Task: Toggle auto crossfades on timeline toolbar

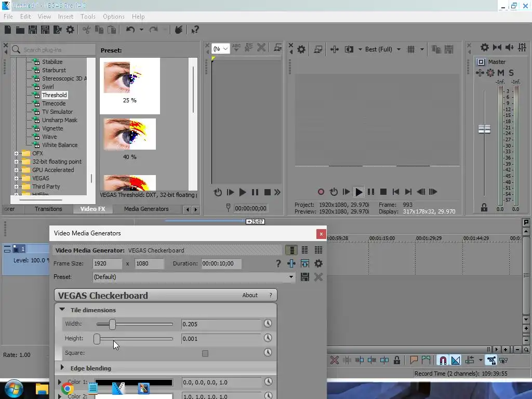Action: click(x=456, y=361)
